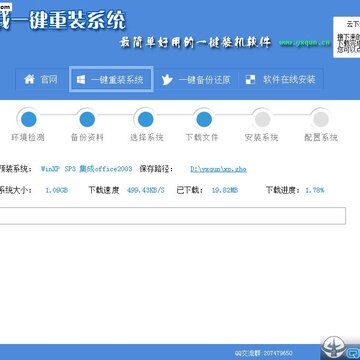Click the grey 配置系统 step circle
360x360 pixels.
(321, 119)
